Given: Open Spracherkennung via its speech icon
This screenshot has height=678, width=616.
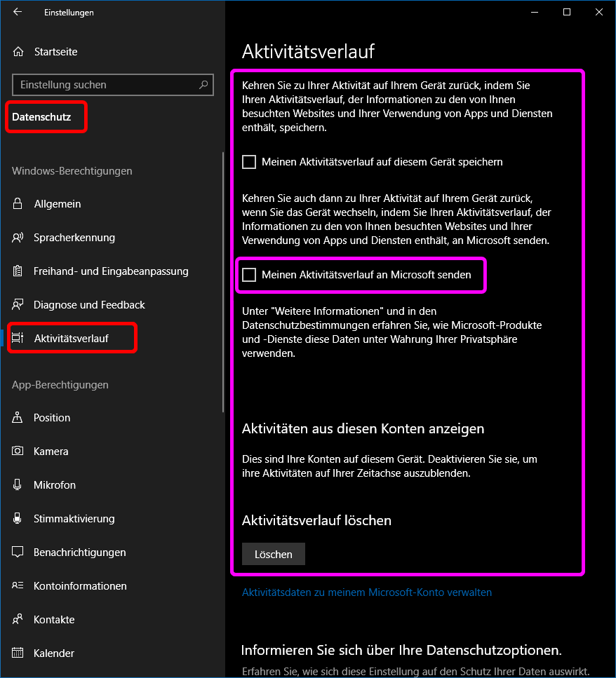Looking at the screenshot, I should click(18, 238).
